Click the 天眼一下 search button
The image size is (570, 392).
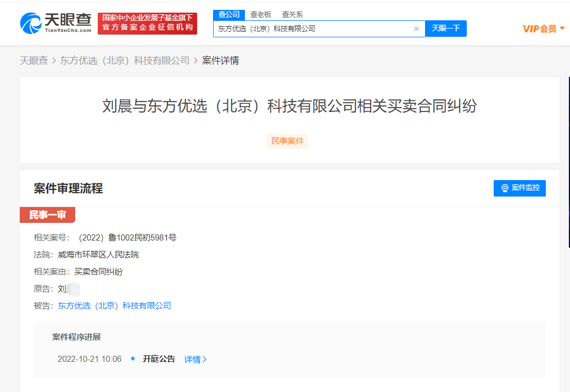[x=445, y=29]
